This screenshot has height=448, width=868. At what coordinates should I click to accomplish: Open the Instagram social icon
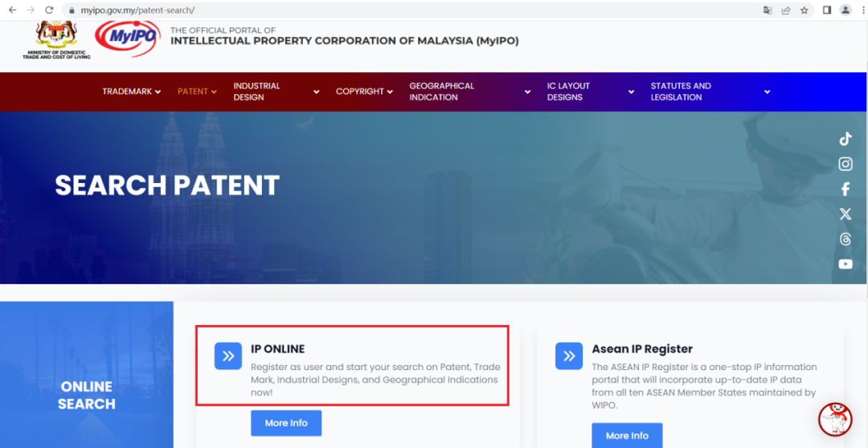tap(845, 164)
